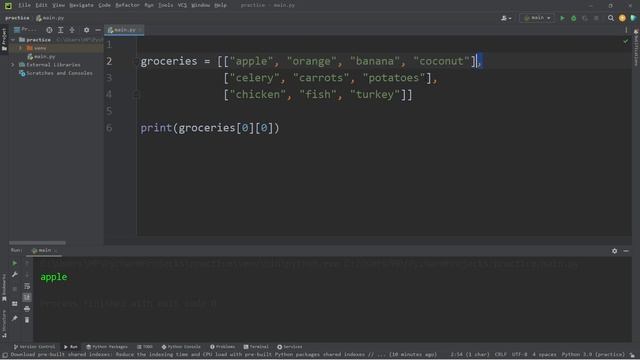Viewport: 640px width, 360px height.
Task: Toggle Structure side tool window
Action: tap(4, 324)
